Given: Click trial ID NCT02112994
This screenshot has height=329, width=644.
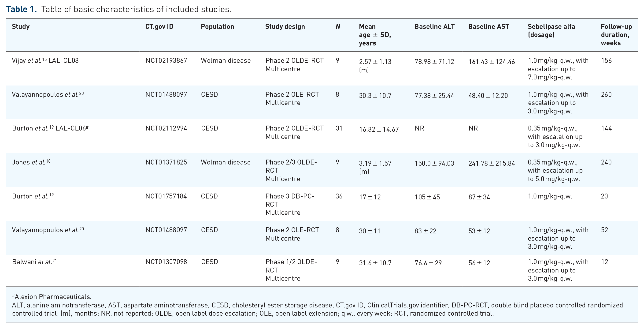Looking at the screenshot, I should 166,128.
